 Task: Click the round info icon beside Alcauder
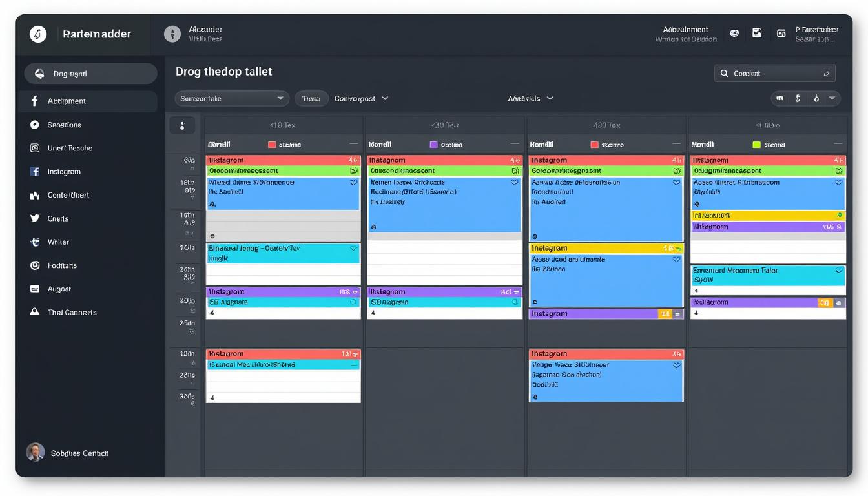tap(172, 34)
